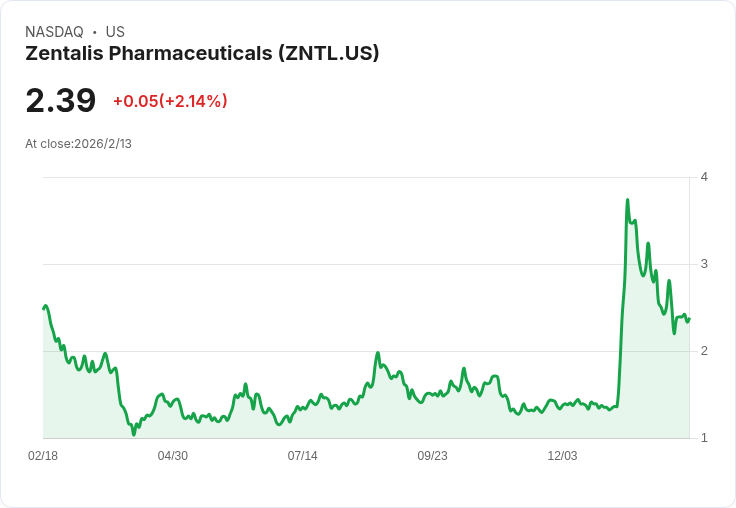Screen dimensions: 736x508
Task: Click the NASDAQ exchange label
Action: pyautogui.click(x=54, y=32)
